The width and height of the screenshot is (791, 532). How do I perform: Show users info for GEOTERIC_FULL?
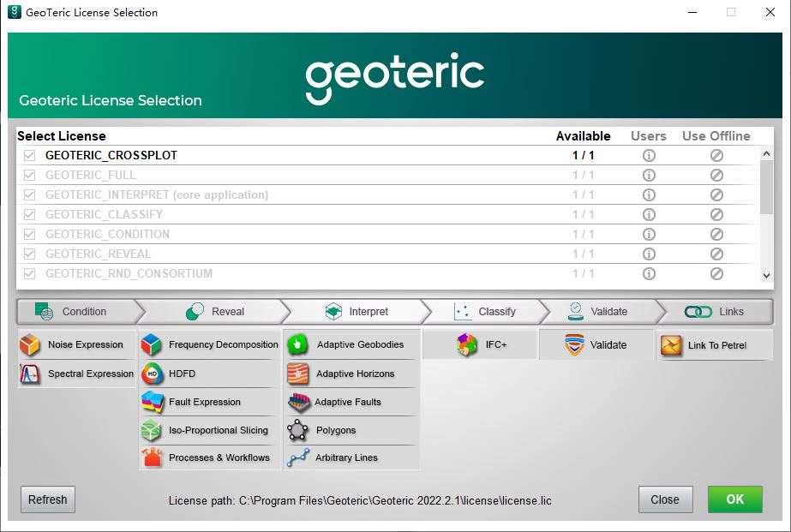click(649, 175)
